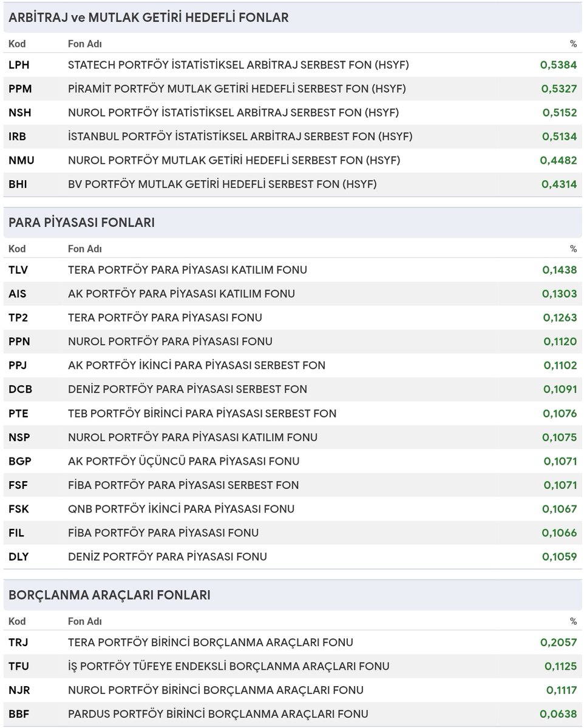The height and width of the screenshot is (728, 584).
Task: Open STATECH PORTFÖY İSTATİSTİKSEL ARBİTRAJ fund name
Action: 239,65
